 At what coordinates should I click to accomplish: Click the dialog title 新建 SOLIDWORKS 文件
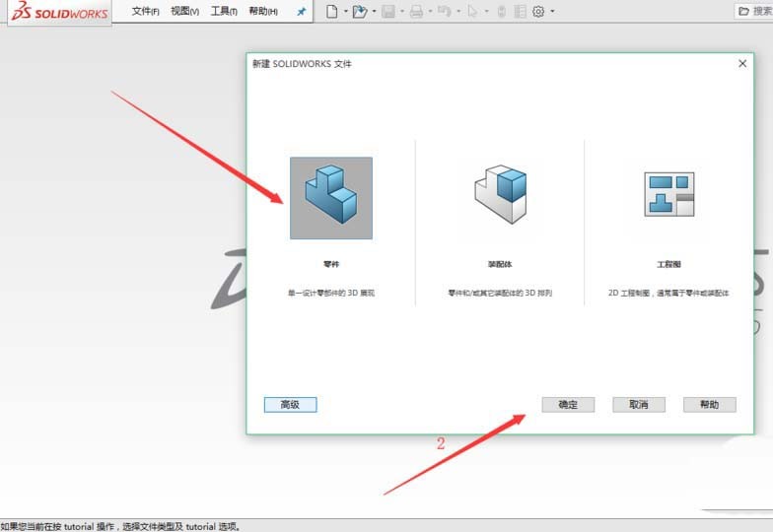(x=302, y=64)
